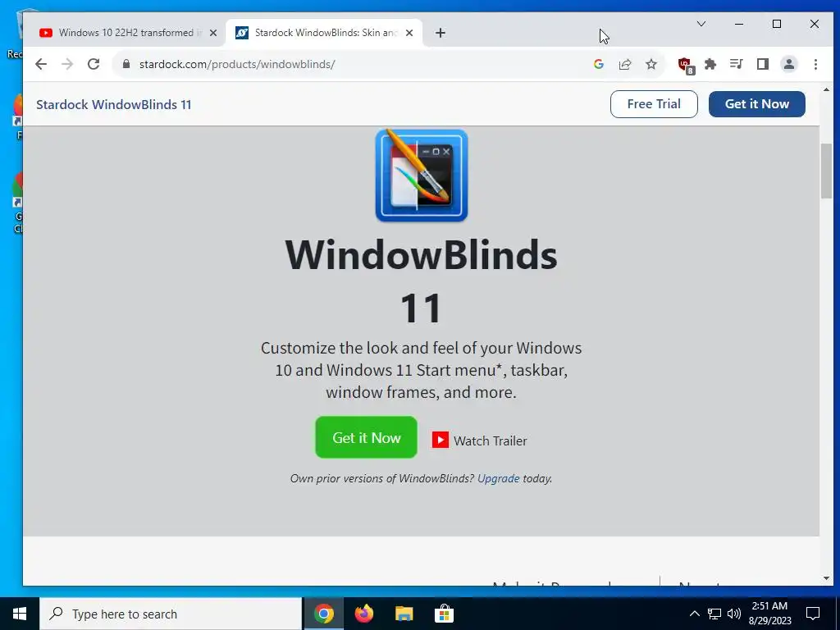Click the taskbar search box

click(171, 614)
